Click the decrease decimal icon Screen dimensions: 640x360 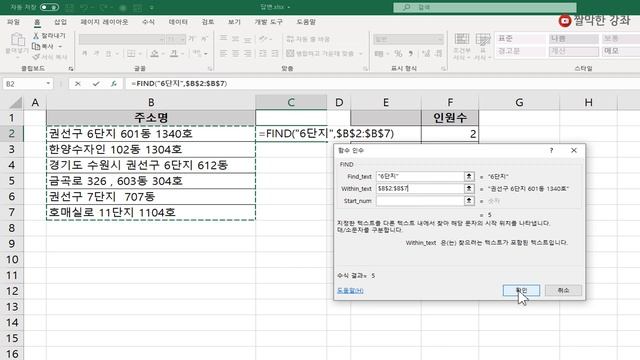(x=438, y=53)
